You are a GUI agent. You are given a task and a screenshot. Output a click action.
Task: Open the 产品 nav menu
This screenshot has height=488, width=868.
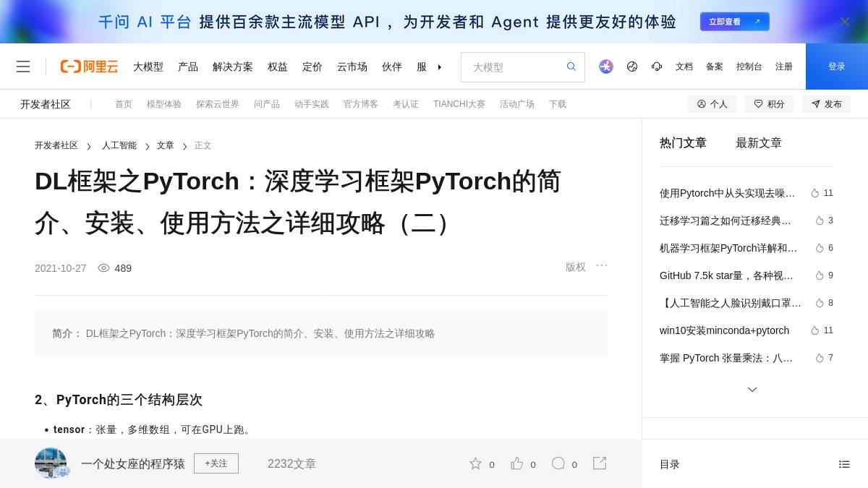(x=188, y=67)
